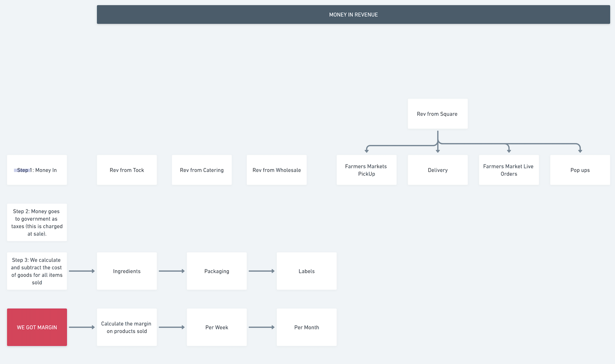Select the Rev from Square box
615x364 pixels.
point(437,114)
